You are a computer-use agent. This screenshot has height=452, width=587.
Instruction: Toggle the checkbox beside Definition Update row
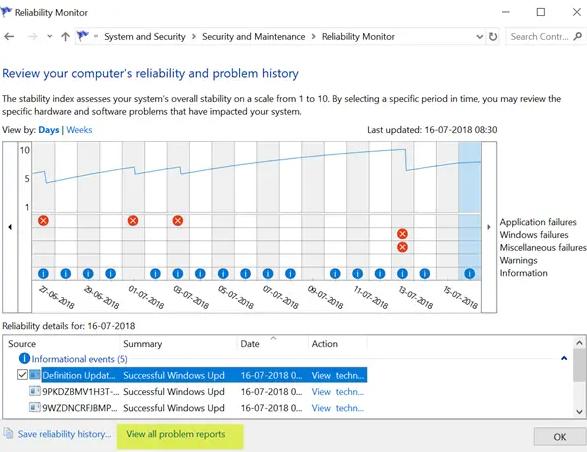[22, 374]
